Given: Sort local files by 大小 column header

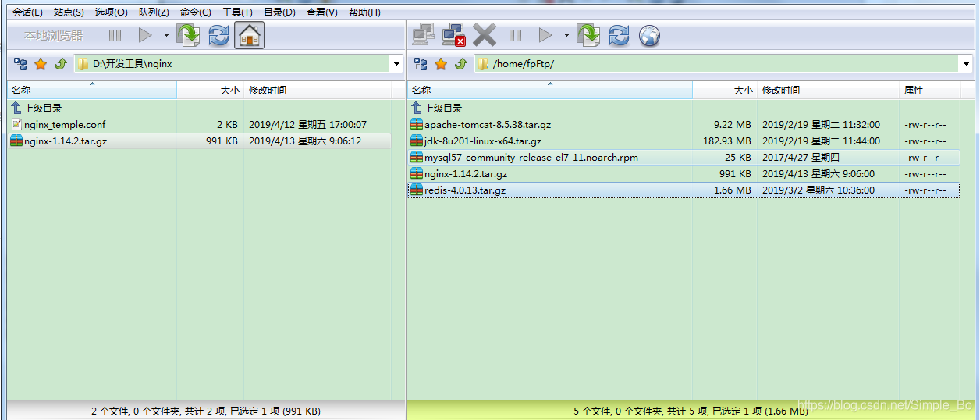Looking at the screenshot, I should tap(211, 91).
